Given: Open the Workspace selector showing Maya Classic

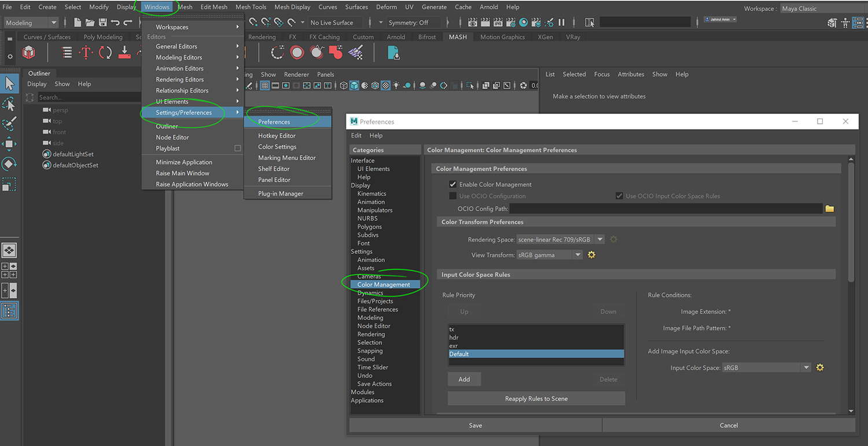Looking at the screenshot, I should [x=823, y=9].
